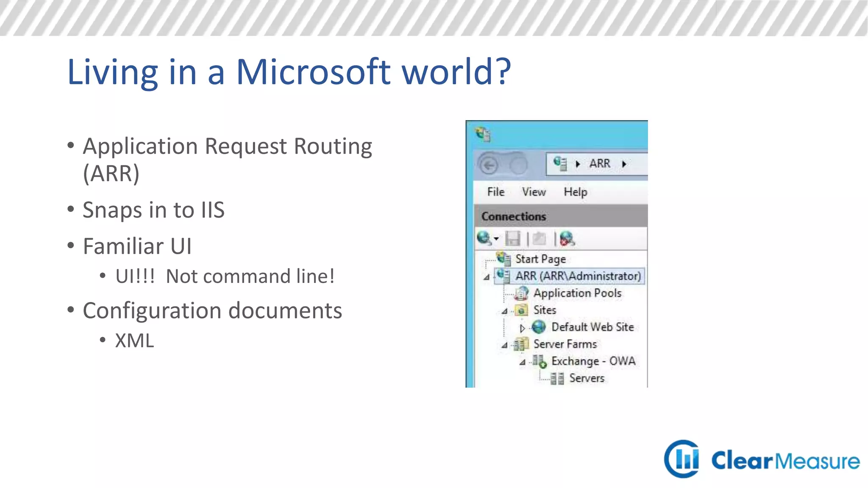The width and height of the screenshot is (868, 488).
Task: Select ARR in the address breadcrumb
Action: tap(600, 164)
